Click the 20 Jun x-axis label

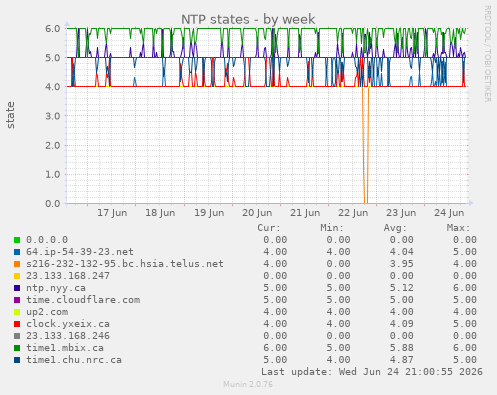coord(257,213)
